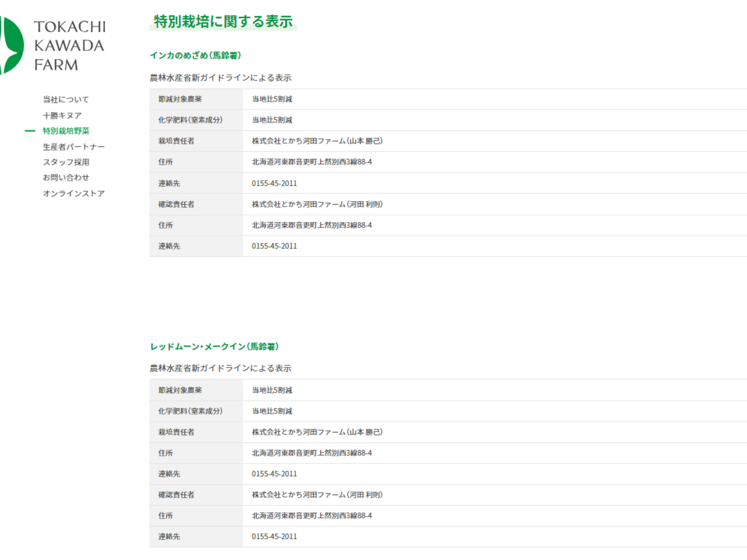Go to the 十勝キヌア page

click(62, 116)
